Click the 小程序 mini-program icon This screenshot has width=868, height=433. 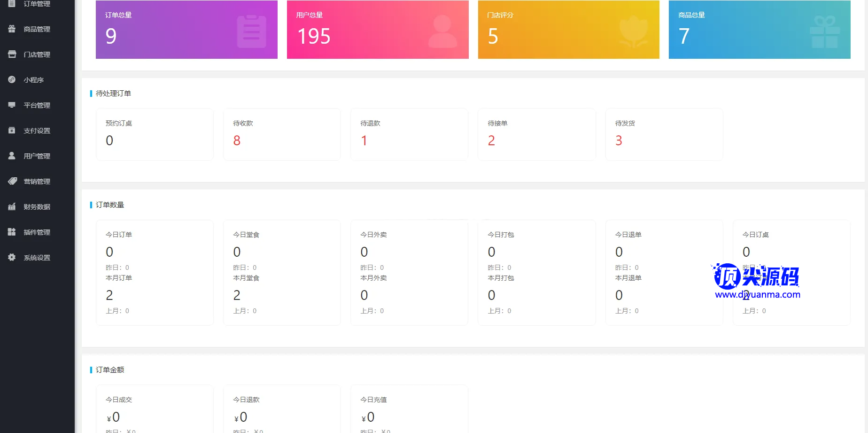(12, 80)
